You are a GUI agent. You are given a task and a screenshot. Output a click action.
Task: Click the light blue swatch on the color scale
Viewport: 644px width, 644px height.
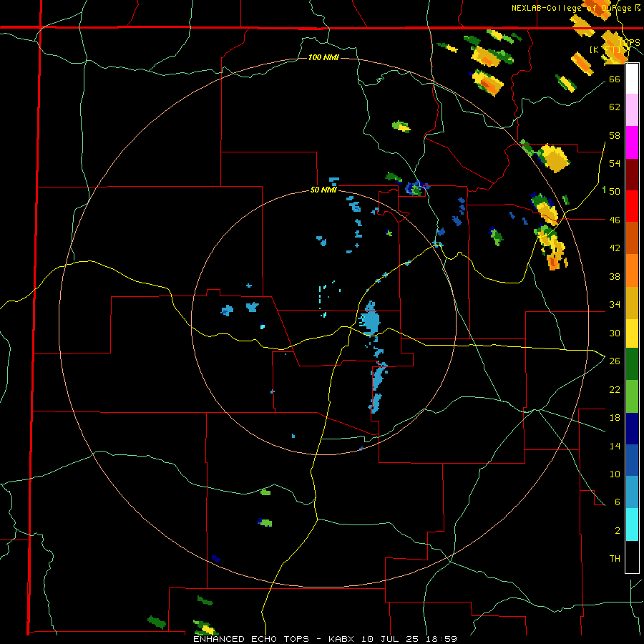[x=632, y=492]
